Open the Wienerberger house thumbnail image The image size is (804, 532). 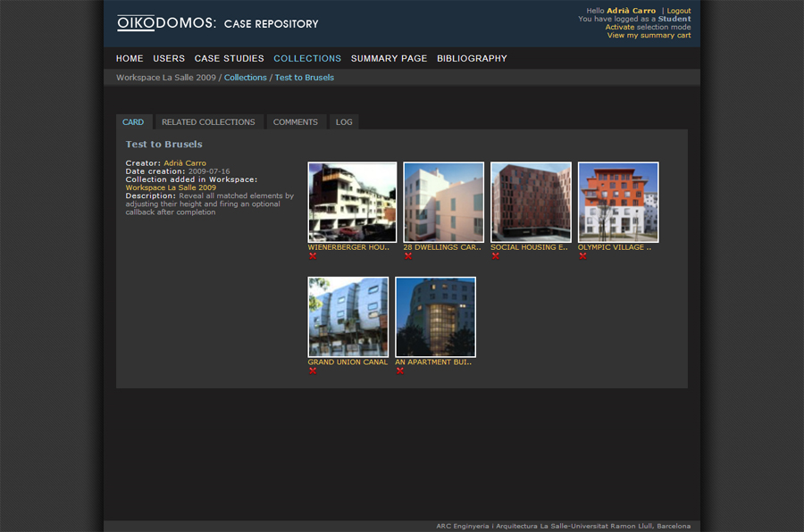352,202
